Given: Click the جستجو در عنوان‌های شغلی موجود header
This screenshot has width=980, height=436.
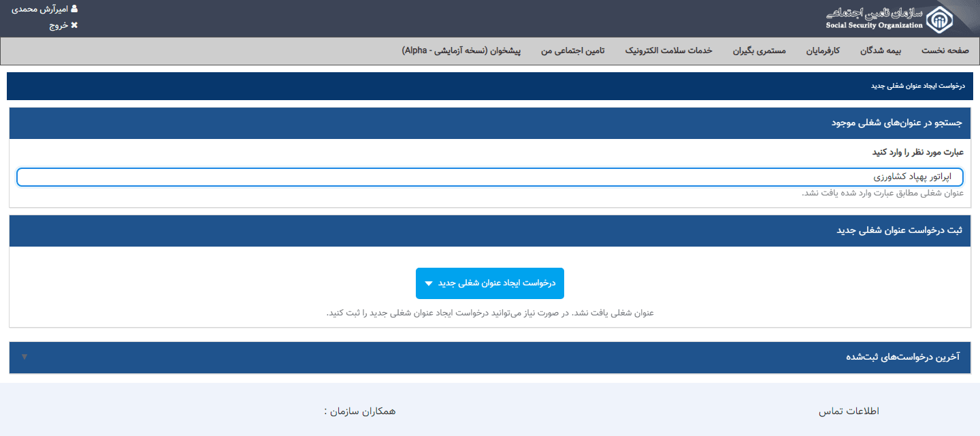Looking at the screenshot, I should tap(897, 123).
